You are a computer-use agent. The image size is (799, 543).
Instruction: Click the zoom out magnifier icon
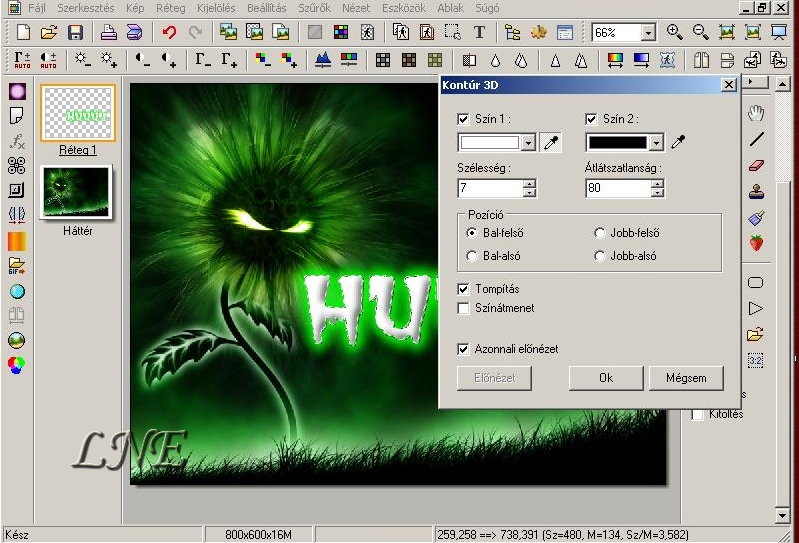click(701, 32)
